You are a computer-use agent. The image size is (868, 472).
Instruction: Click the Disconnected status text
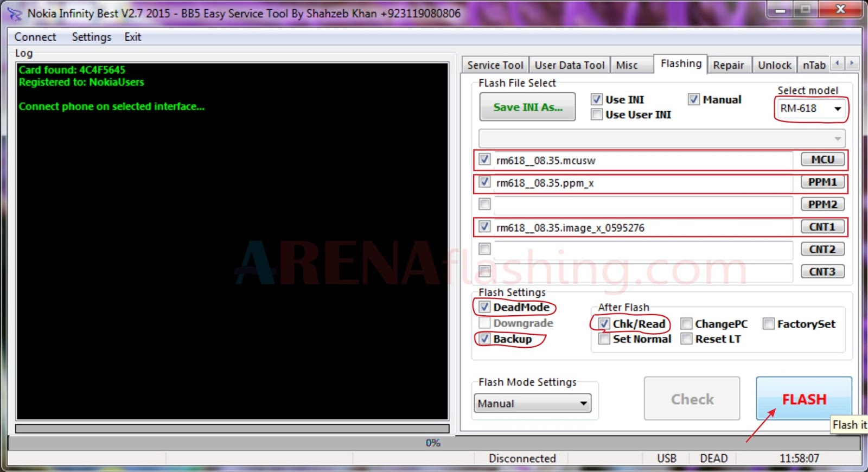point(522,458)
